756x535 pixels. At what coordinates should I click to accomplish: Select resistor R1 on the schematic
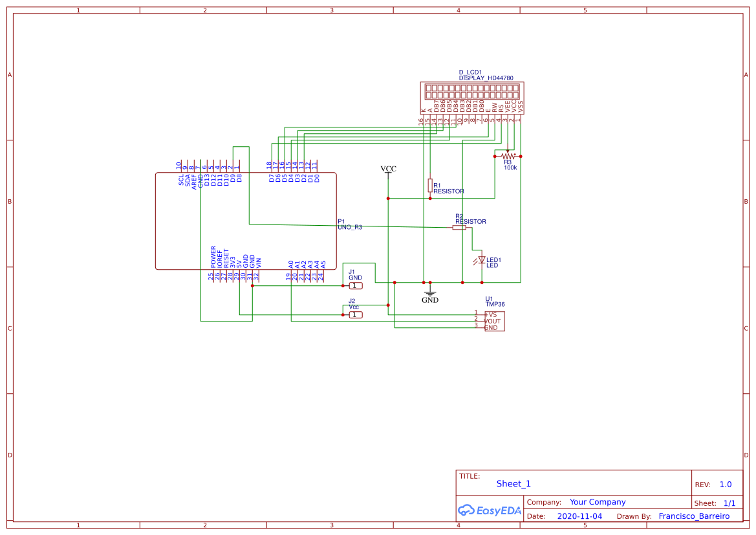[x=430, y=186]
